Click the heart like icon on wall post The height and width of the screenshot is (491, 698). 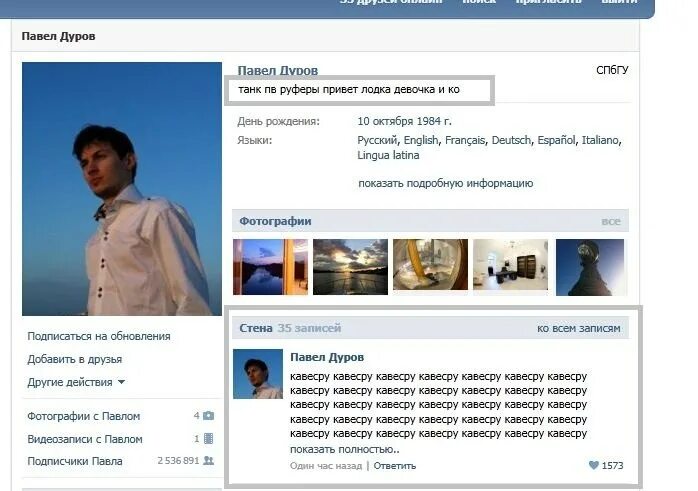click(593, 465)
